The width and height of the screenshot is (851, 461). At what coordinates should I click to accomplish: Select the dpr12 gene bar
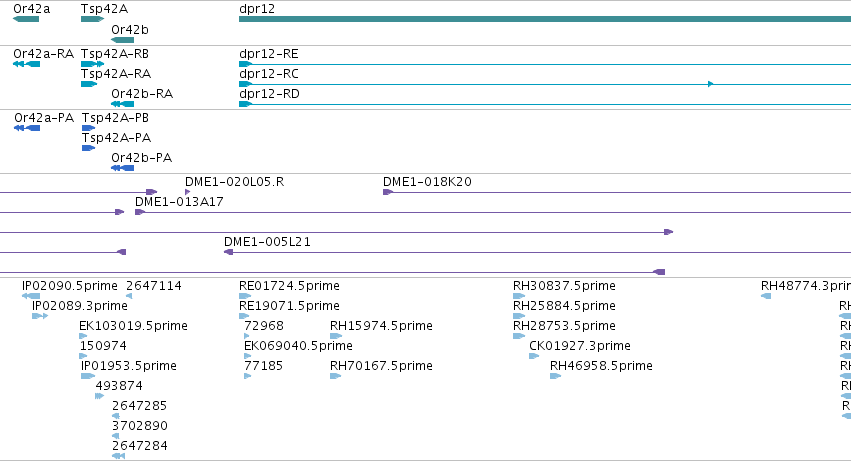pyautogui.click(x=545, y=19)
